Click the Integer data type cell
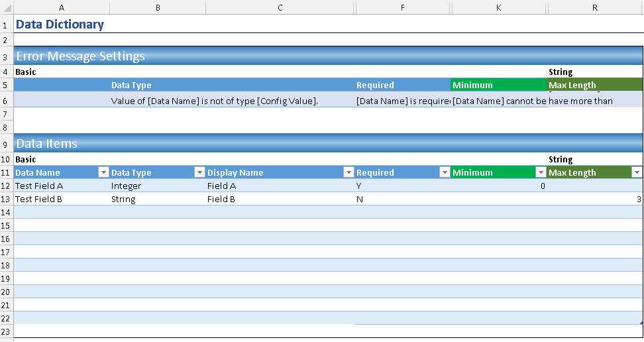 126,186
